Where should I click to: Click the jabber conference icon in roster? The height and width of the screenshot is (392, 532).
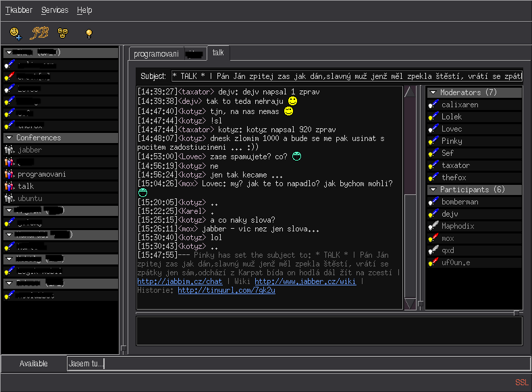[x=9, y=150]
